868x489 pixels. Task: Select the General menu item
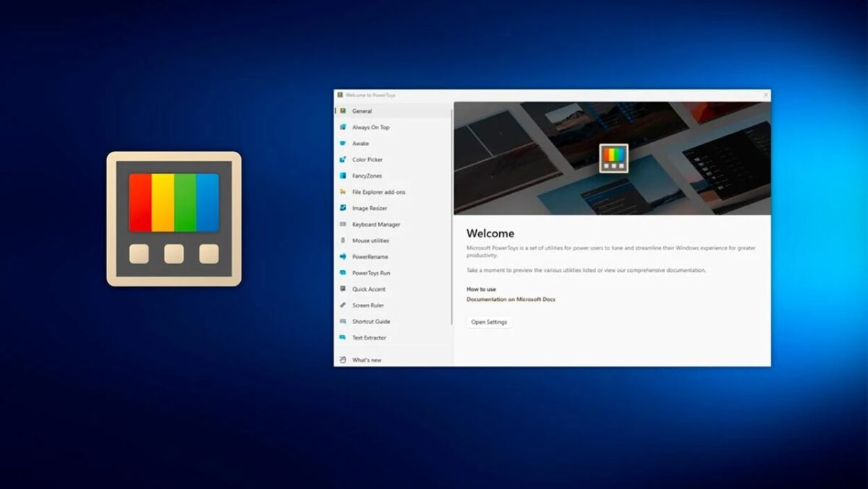click(393, 111)
